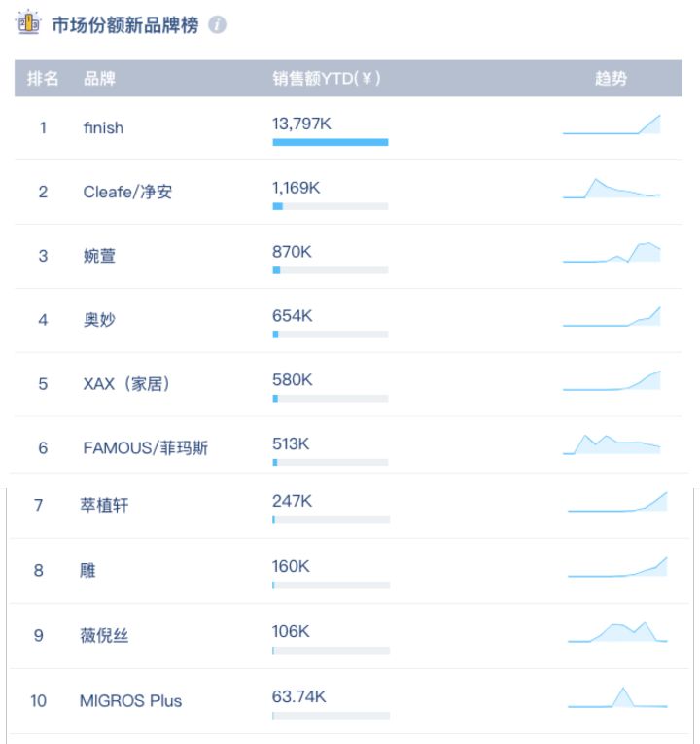Click the ranking podium icon in the title
This screenshot has width=700, height=744.
28,21
